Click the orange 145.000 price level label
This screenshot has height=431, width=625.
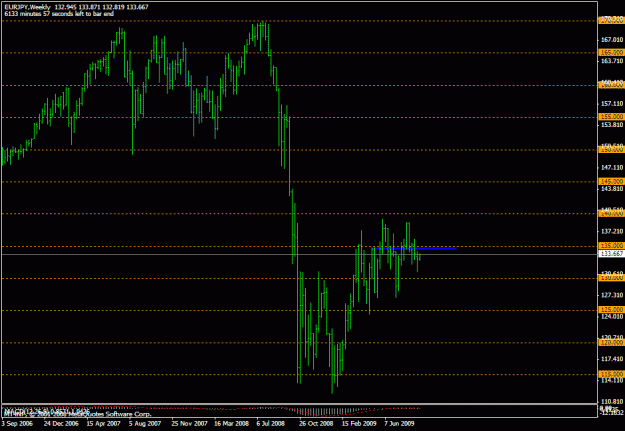[611, 181]
